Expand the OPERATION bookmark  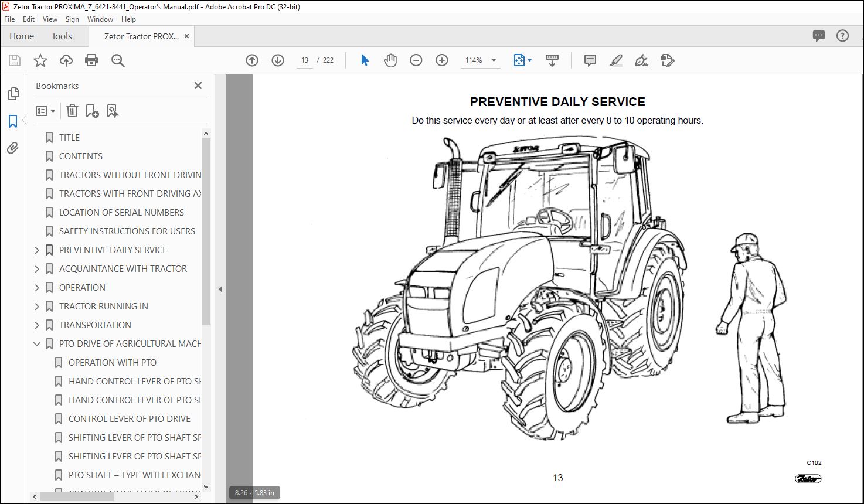37,288
